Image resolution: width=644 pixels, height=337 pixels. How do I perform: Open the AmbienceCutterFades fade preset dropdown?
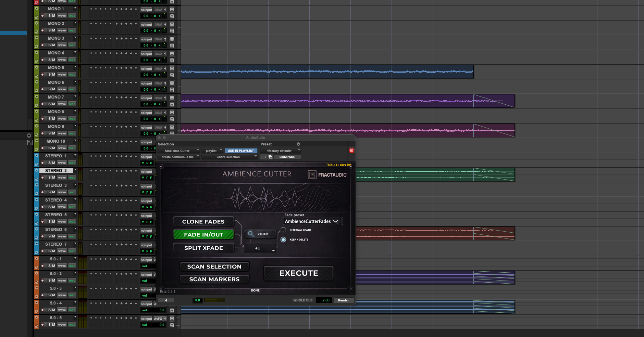[312, 221]
